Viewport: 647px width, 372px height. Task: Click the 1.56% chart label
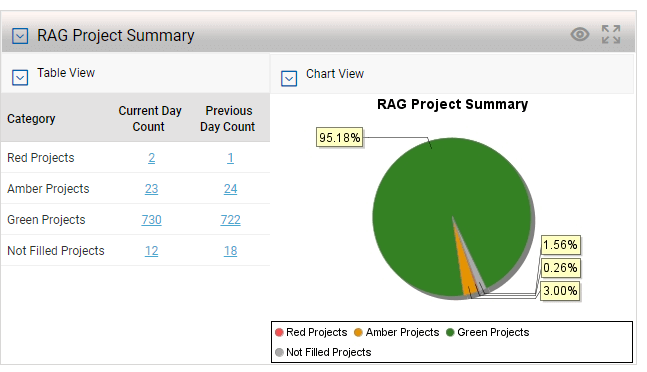coord(560,245)
